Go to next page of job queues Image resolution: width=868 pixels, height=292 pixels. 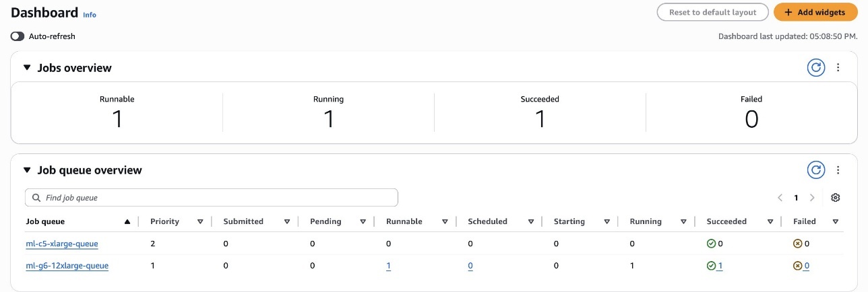tap(812, 198)
